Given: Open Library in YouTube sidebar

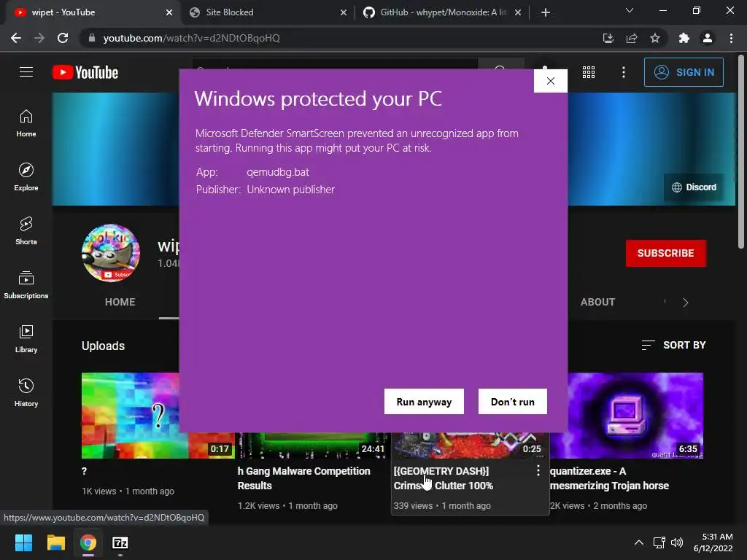Looking at the screenshot, I should pyautogui.click(x=26, y=338).
